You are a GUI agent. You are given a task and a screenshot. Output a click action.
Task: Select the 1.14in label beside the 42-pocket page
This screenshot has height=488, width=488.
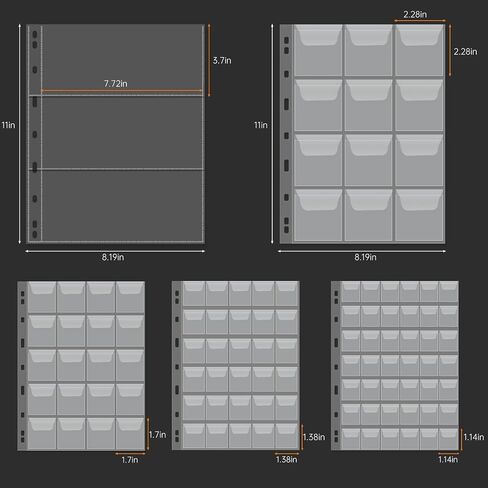coord(474,437)
